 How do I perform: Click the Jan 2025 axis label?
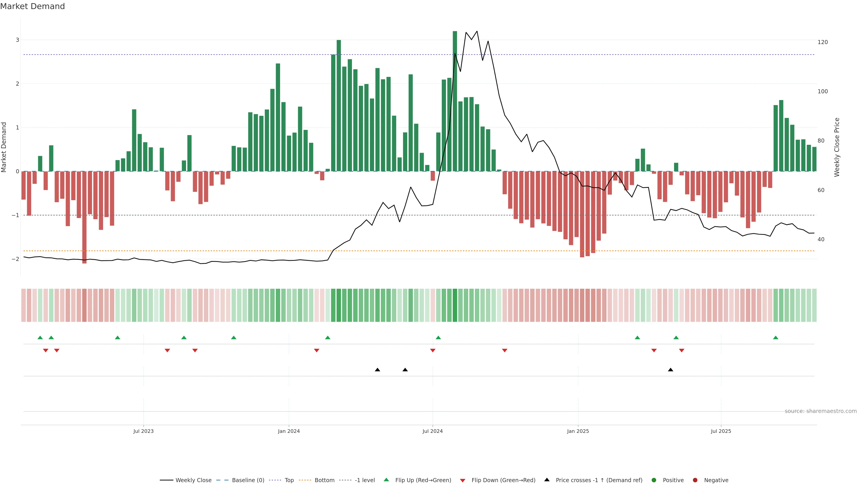[578, 431]
